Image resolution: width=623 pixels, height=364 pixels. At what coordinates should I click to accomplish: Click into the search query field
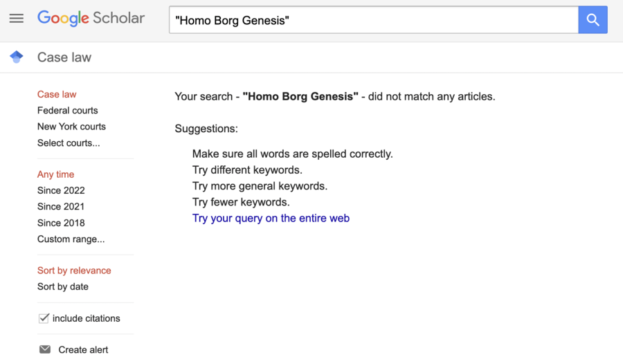coord(374,20)
